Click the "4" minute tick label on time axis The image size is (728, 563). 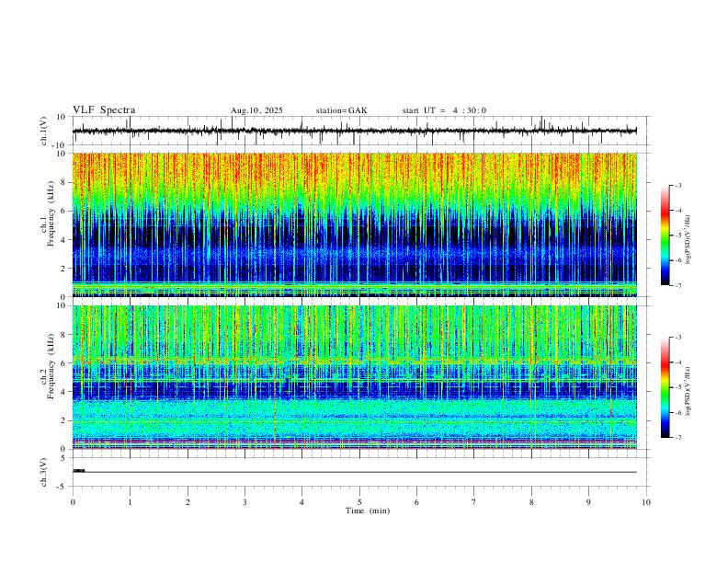coord(302,502)
